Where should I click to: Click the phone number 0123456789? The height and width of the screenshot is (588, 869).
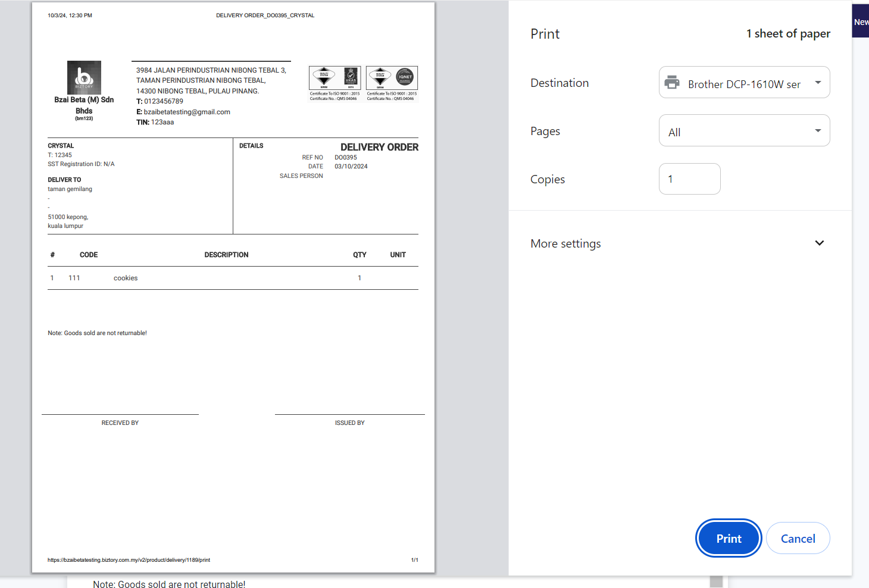164,101
